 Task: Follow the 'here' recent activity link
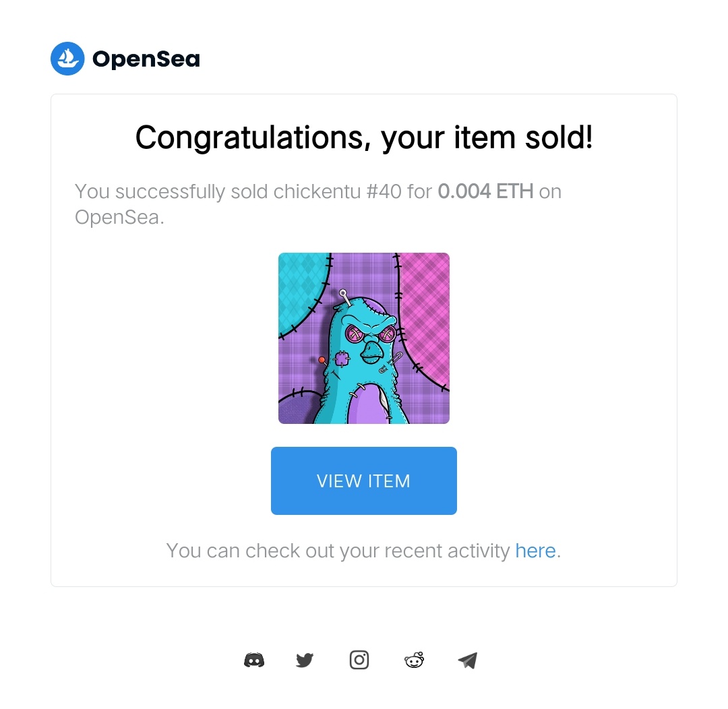(535, 551)
